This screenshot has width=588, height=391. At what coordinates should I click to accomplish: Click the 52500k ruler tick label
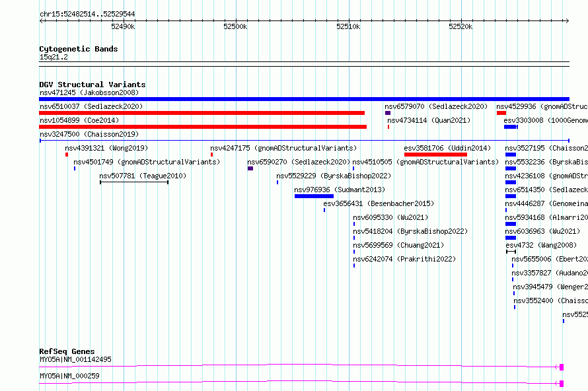coord(235,26)
